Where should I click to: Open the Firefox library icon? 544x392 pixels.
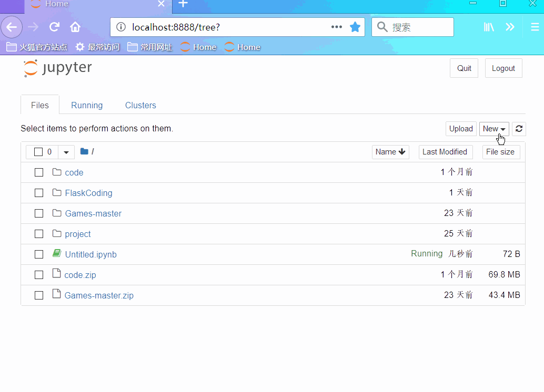(x=489, y=27)
